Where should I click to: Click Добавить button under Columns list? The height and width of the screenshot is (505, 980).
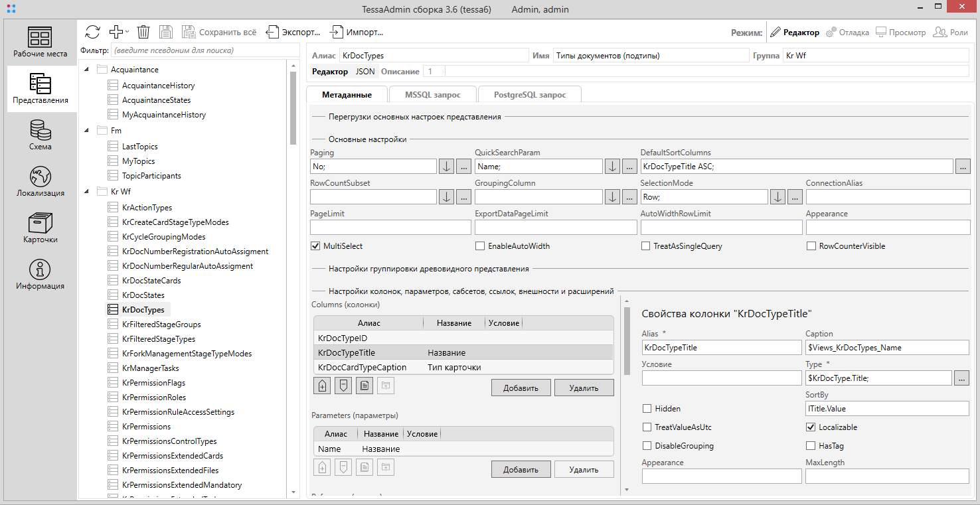coord(521,388)
